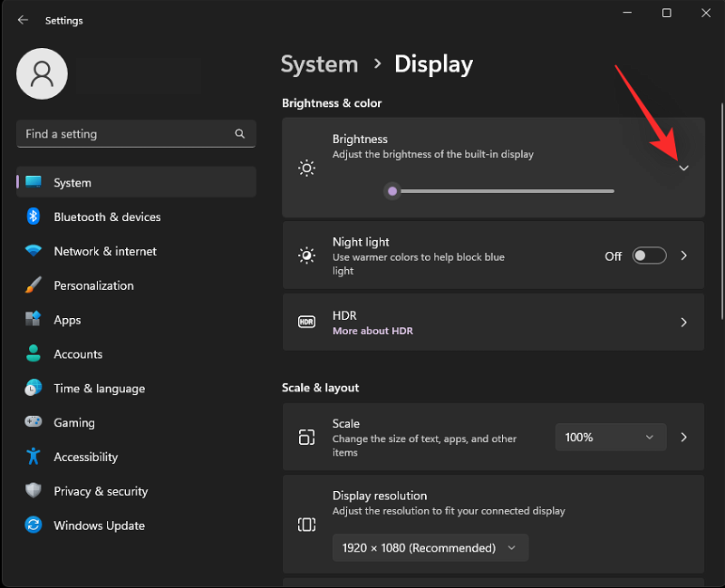Screen dimensions: 725x588
Task: Open Gaming via its controller icon
Action: pos(33,422)
